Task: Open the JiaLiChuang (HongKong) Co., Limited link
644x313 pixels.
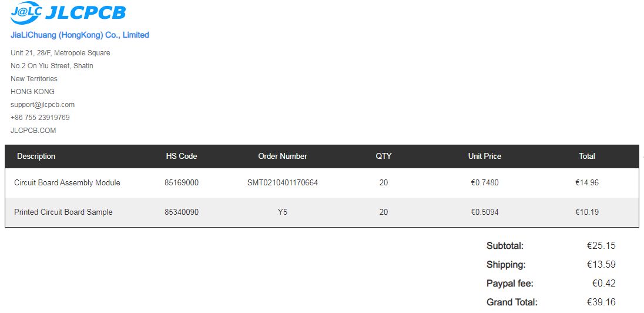Action: 80,35
